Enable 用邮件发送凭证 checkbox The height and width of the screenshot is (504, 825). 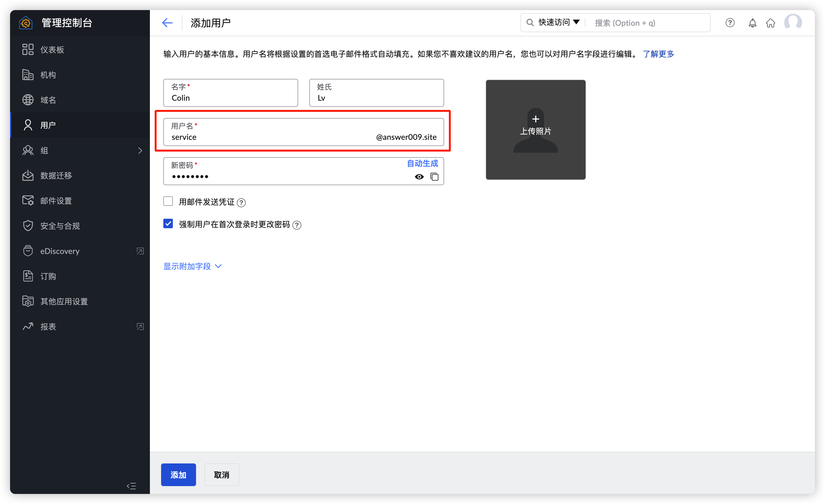(x=168, y=201)
